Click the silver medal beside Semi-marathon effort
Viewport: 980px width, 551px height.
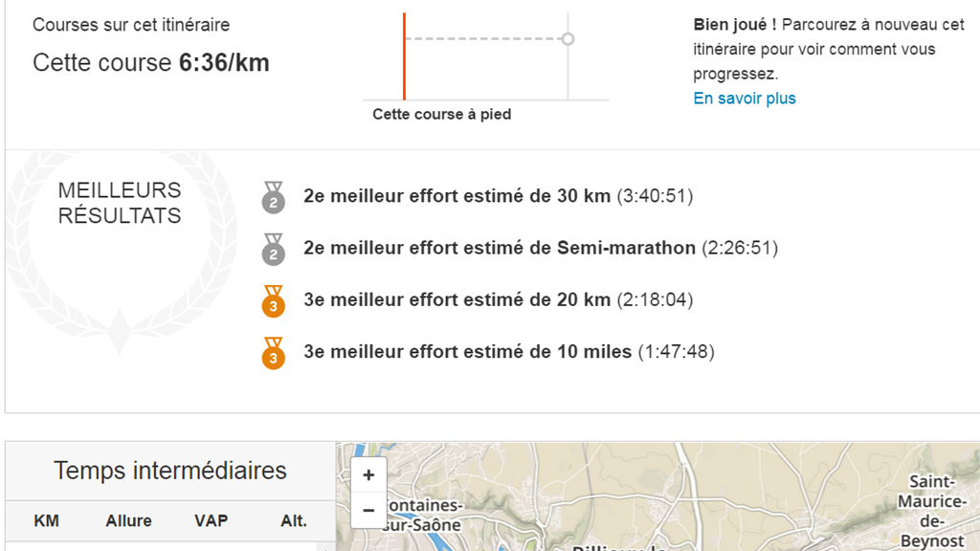(274, 251)
